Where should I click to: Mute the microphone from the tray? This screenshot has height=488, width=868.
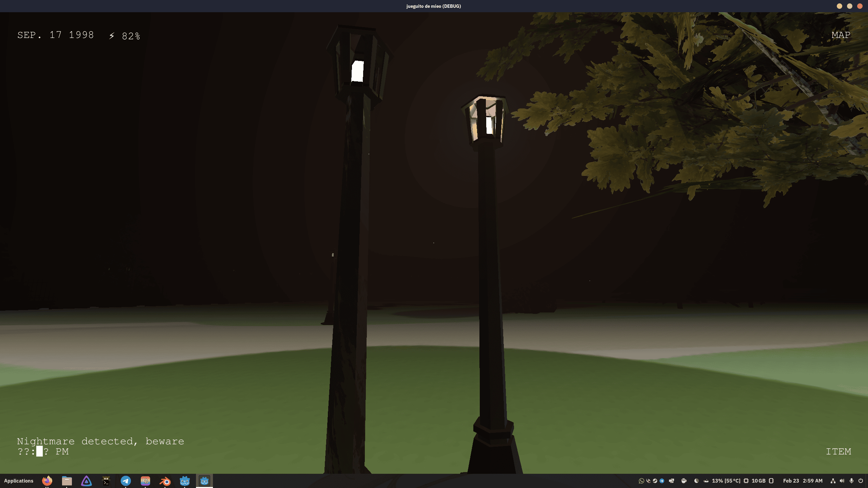point(851,481)
